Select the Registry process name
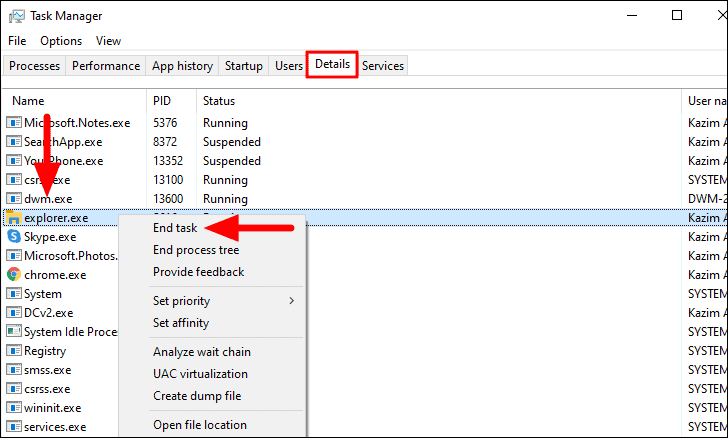 45,351
